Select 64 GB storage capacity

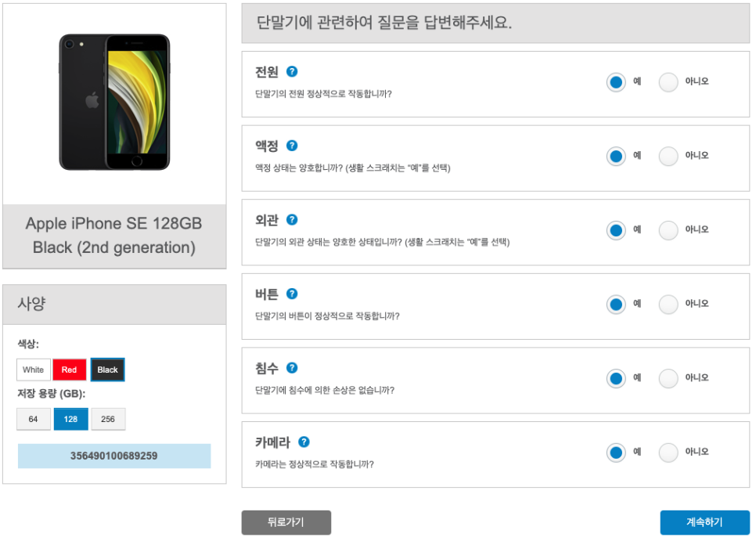[34, 419]
